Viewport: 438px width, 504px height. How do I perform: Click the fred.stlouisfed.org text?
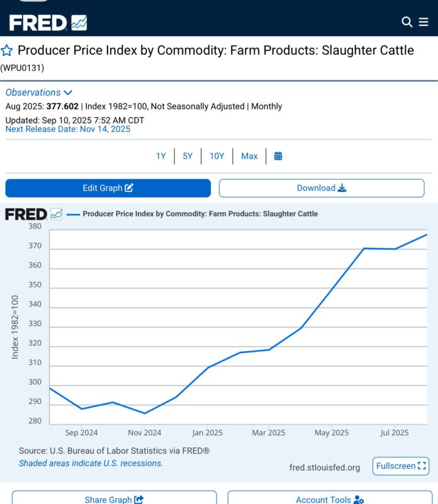tap(325, 468)
